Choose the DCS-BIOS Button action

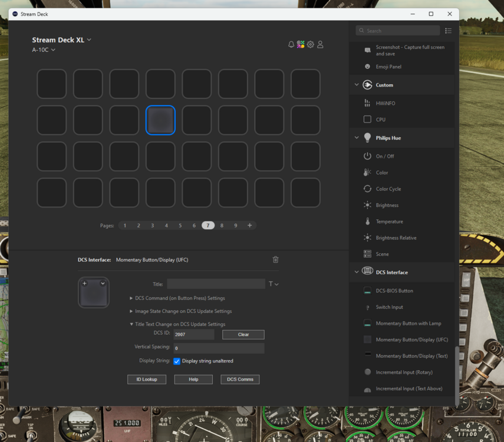(394, 291)
